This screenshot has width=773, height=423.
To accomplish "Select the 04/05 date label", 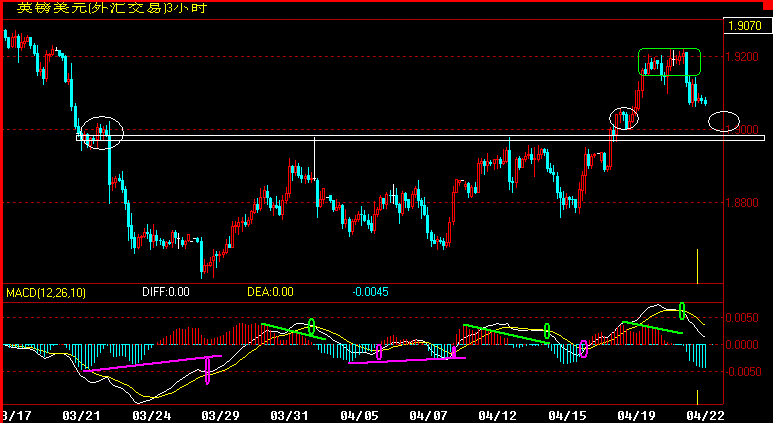I will (x=359, y=416).
